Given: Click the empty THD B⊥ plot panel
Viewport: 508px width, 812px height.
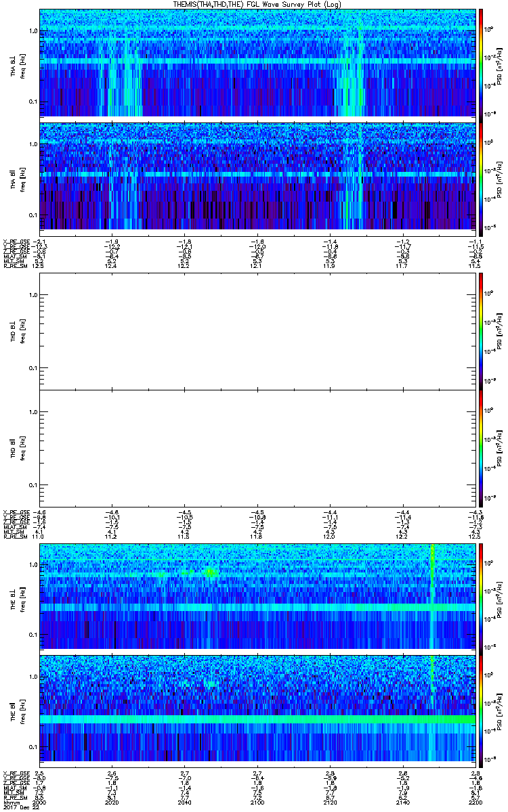Looking at the screenshot, I should [x=257, y=331].
